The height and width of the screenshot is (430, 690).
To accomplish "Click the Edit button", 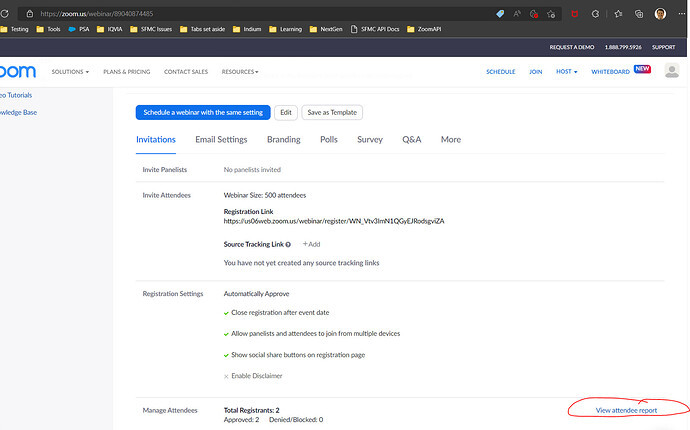I will click(x=286, y=112).
